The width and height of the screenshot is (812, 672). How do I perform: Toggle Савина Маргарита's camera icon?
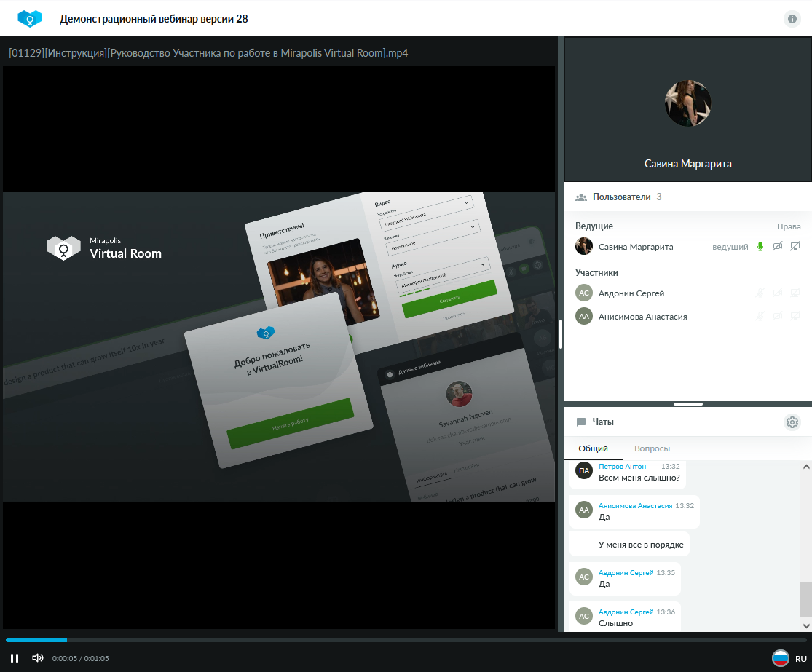point(777,246)
